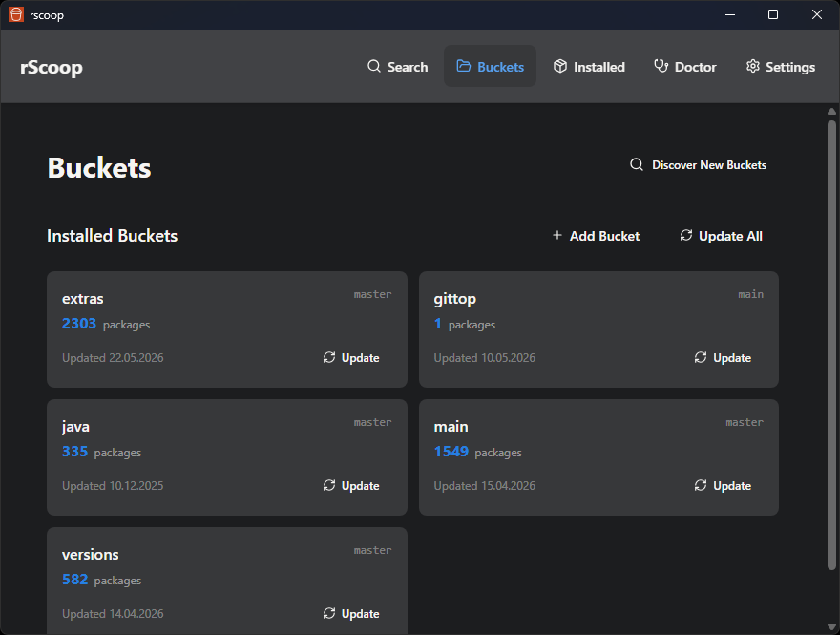This screenshot has width=840, height=635.
Task: Open the Search tab
Action: coord(397,67)
